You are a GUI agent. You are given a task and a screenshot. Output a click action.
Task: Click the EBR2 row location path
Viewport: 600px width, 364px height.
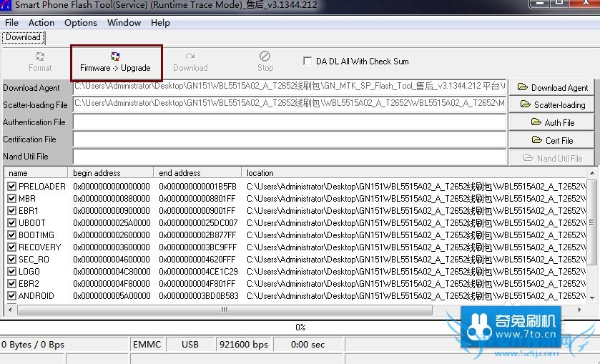pos(416,284)
